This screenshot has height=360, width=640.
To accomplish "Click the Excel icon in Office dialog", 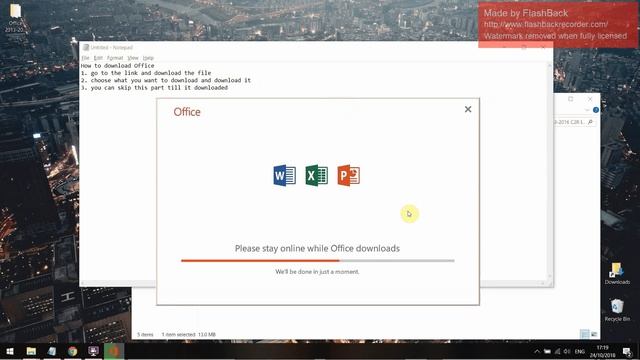I will click(x=316, y=176).
